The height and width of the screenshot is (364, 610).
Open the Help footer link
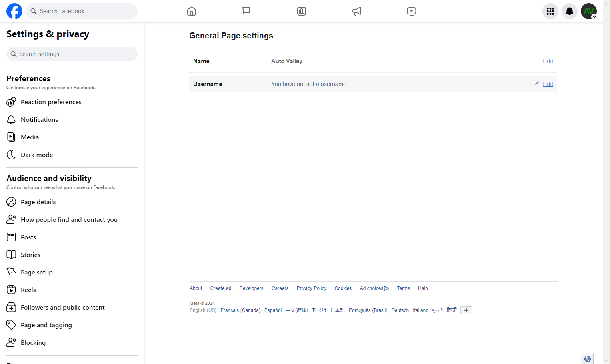pyautogui.click(x=423, y=288)
